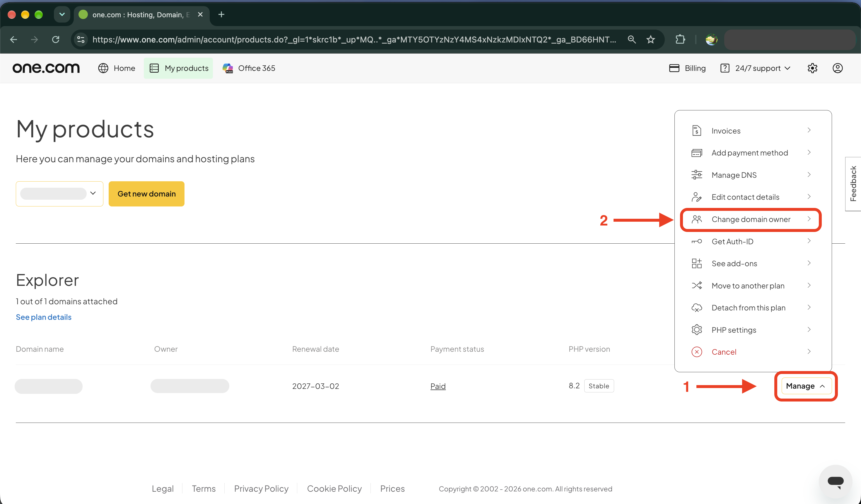The width and height of the screenshot is (861, 504).
Task: Reload the page
Action: [x=56, y=40]
